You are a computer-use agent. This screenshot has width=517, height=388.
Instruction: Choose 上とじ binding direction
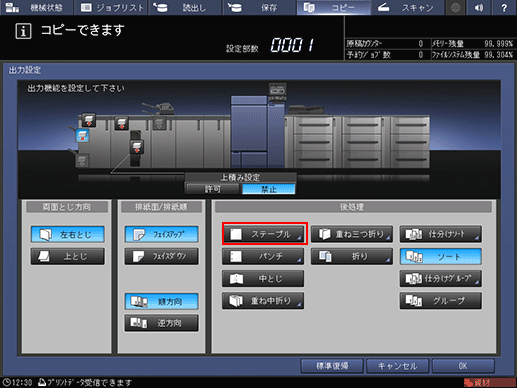tap(68, 256)
